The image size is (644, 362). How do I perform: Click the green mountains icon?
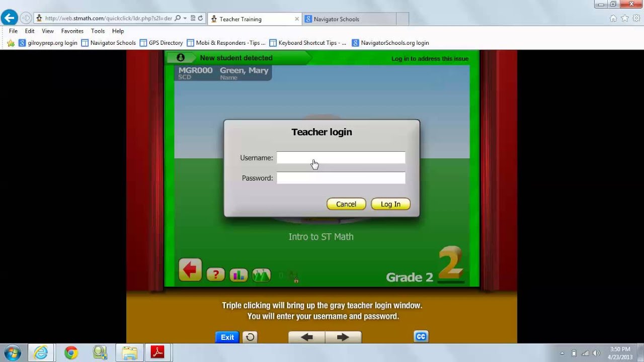(261, 275)
